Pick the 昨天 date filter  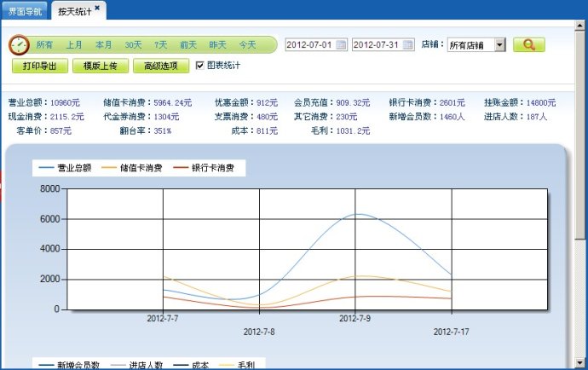pos(218,44)
